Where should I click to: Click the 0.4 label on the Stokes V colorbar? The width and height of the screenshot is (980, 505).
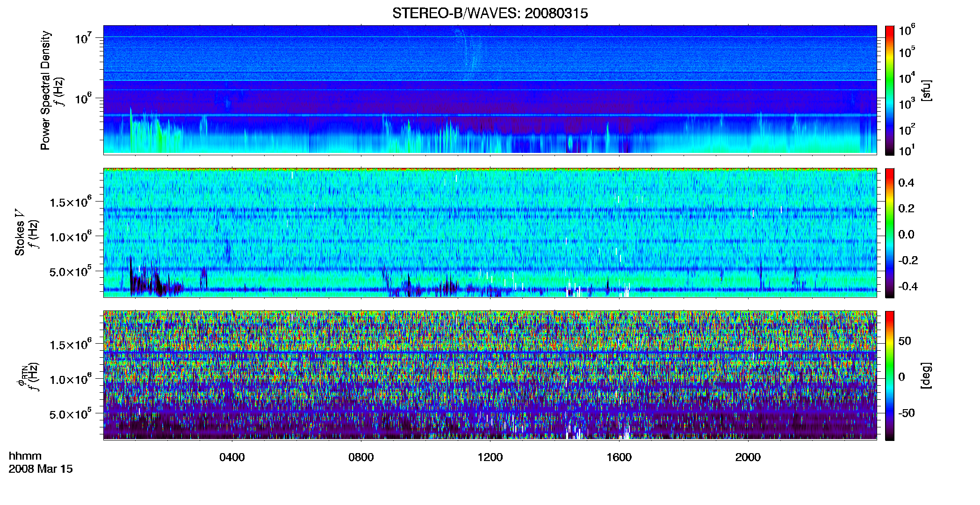point(906,183)
